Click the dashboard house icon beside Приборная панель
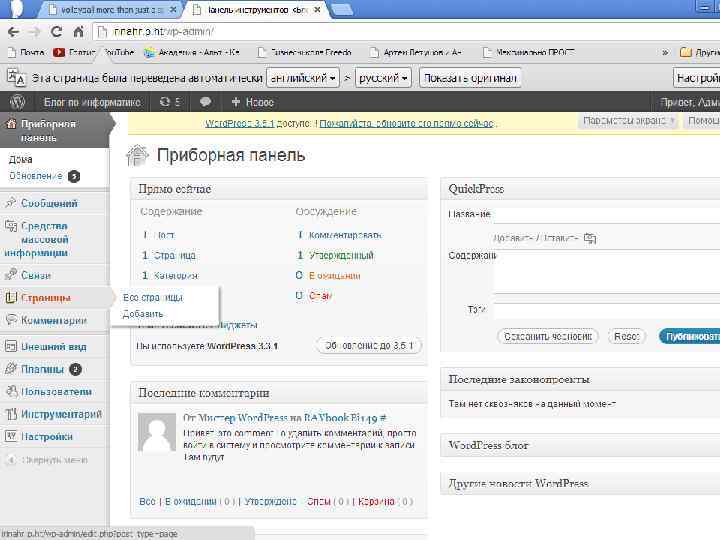The width and height of the screenshot is (720, 540). point(138,155)
